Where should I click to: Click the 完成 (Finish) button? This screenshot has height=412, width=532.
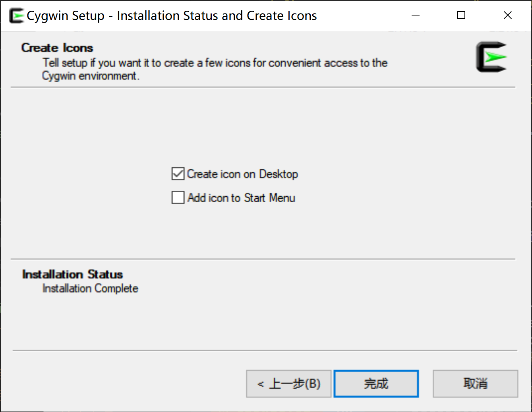[376, 383]
